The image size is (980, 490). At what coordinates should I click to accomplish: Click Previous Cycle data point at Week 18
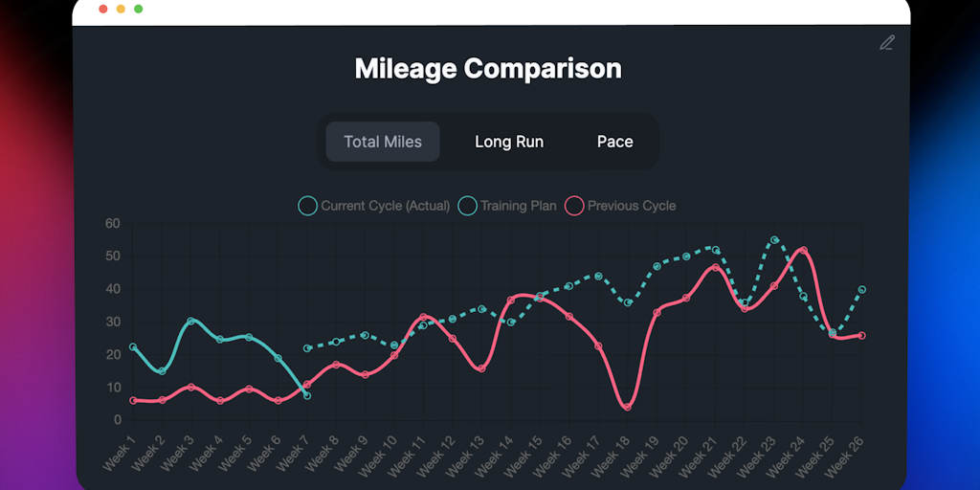[x=628, y=407]
